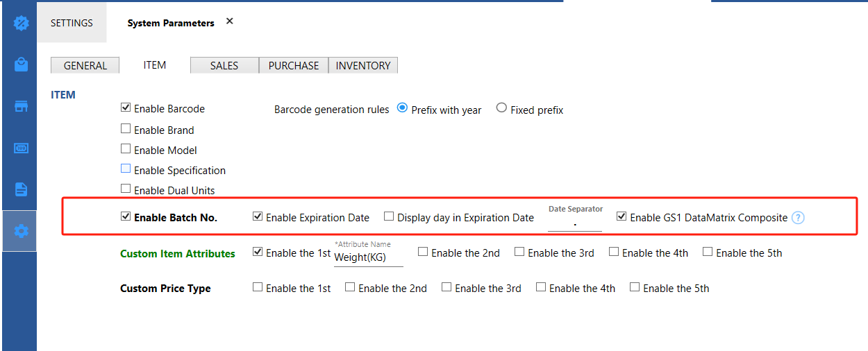868x351 pixels.
Task: Enable the 2nd Custom Price Type
Action: pos(350,287)
